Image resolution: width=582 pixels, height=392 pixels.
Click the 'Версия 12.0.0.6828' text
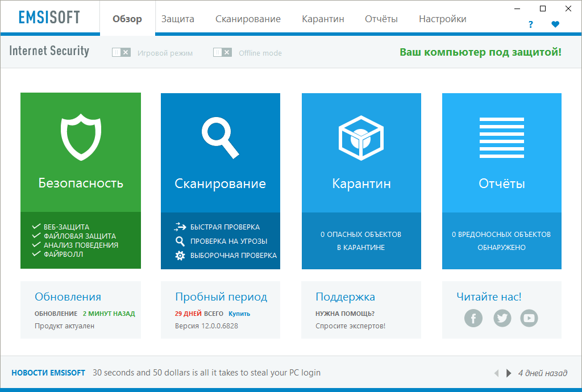pos(206,326)
